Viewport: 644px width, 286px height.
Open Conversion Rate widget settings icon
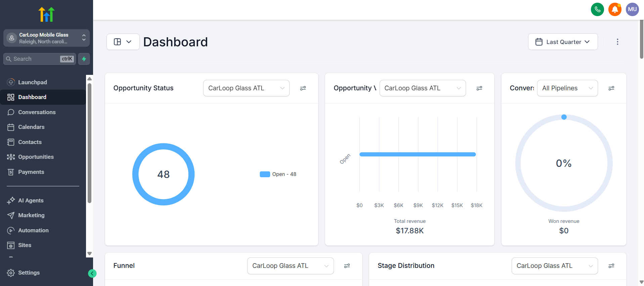(611, 88)
